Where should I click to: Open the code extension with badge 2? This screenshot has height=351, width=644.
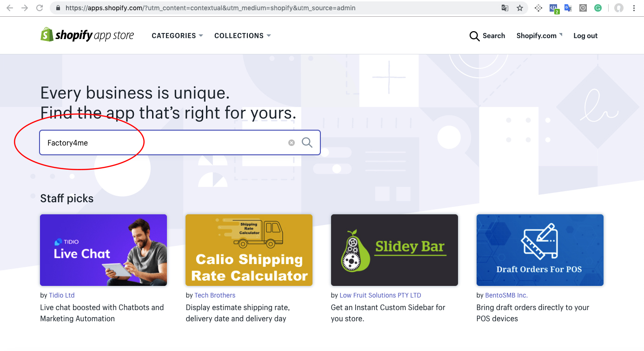click(553, 8)
